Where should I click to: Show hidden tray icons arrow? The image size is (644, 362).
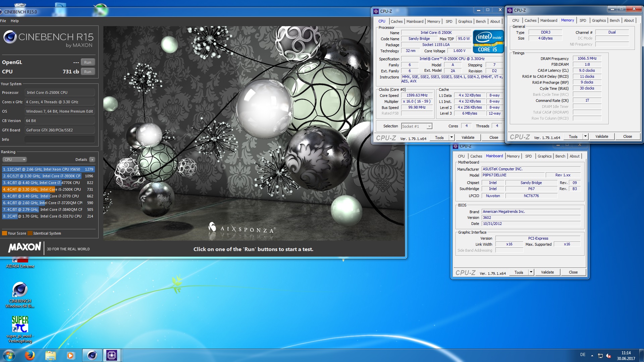[x=592, y=355]
